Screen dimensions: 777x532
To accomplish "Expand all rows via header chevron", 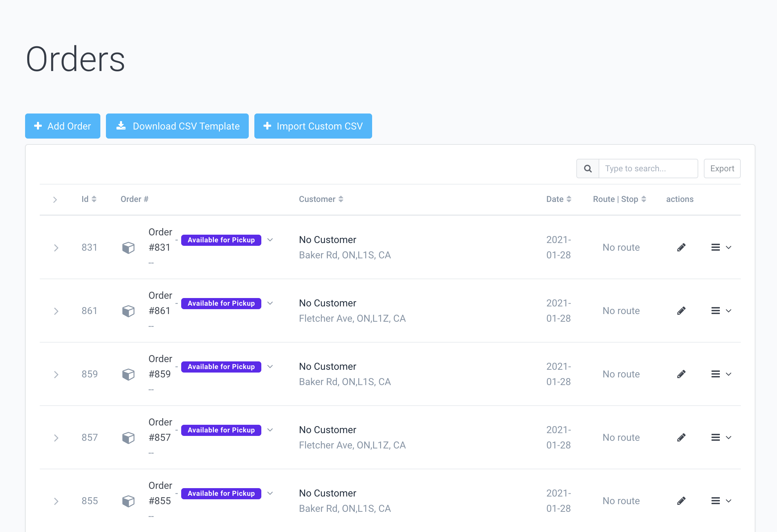I will 55,199.
